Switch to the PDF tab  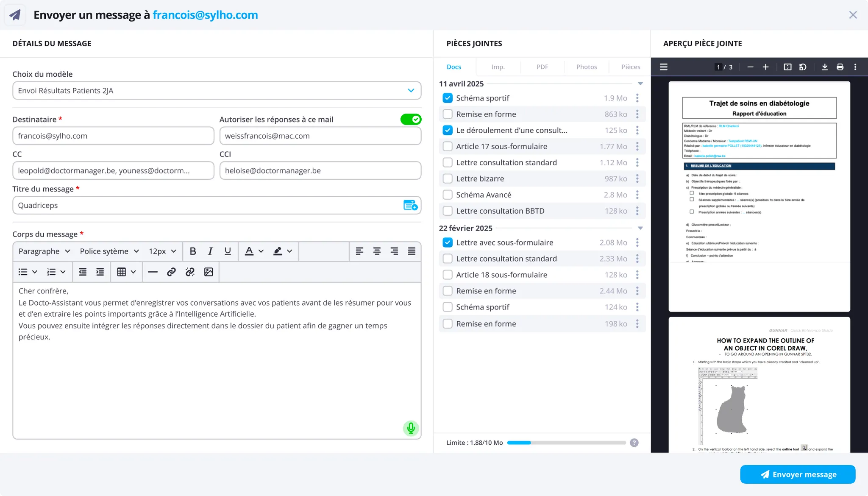(x=542, y=67)
